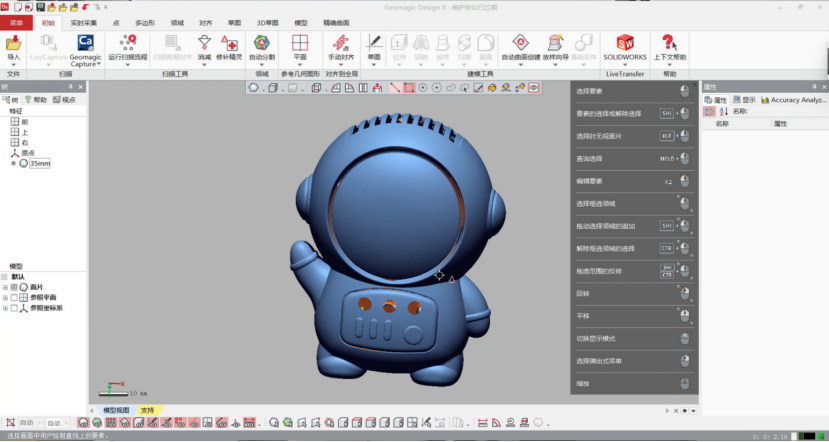Open the 精确曲面 exact surface ribbon tab
Image resolution: width=829 pixels, height=442 pixels.
[336, 23]
